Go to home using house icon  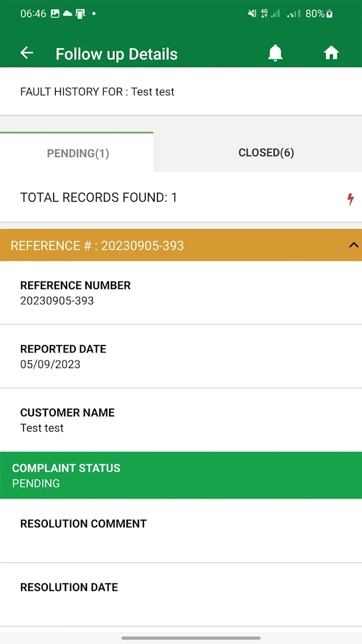tap(331, 53)
